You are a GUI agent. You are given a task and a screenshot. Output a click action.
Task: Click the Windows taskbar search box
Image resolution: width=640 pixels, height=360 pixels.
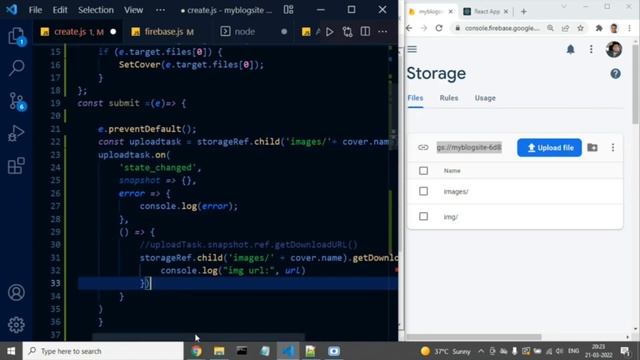click(x=103, y=351)
